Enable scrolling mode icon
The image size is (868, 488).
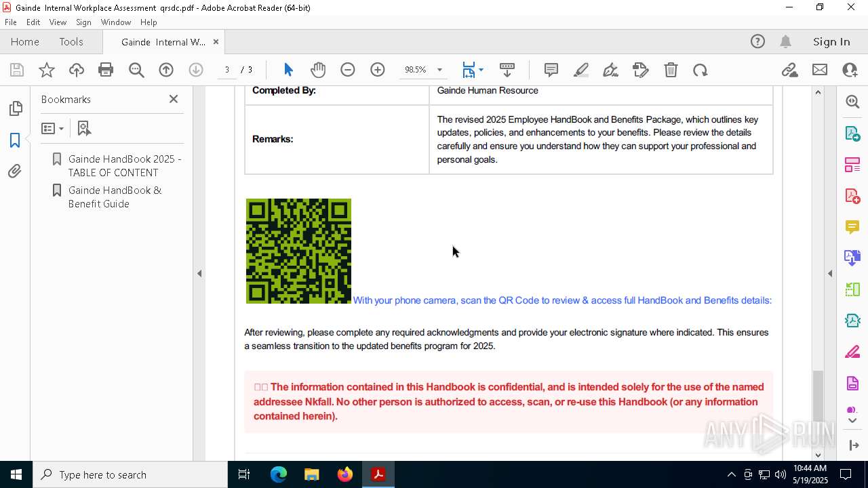point(507,70)
